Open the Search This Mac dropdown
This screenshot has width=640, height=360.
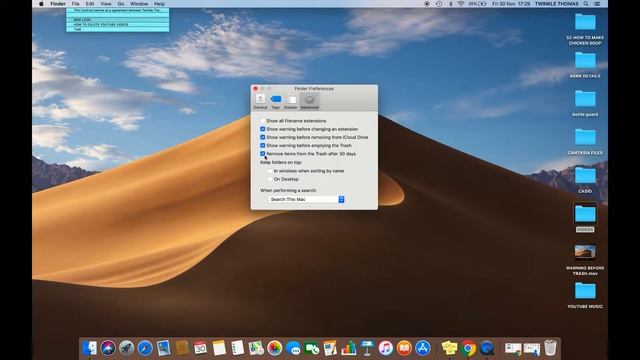tap(307, 199)
